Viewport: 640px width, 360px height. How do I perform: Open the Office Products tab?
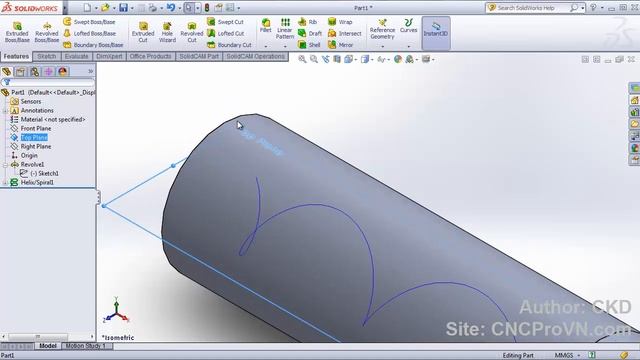[x=150, y=56]
